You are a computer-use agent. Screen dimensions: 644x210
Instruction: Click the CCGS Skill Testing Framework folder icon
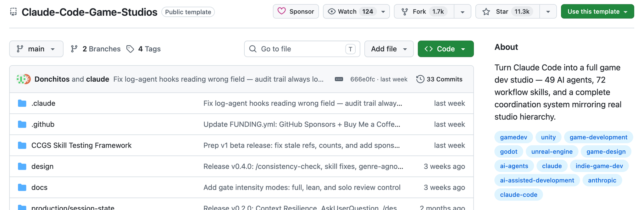tap(22, 145)
